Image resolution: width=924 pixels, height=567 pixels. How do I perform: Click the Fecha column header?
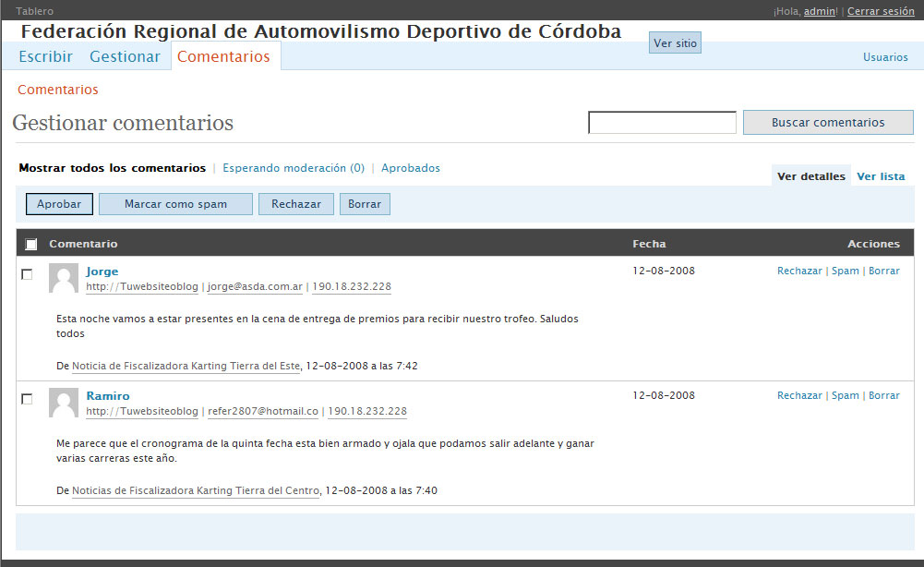(649, 244)
